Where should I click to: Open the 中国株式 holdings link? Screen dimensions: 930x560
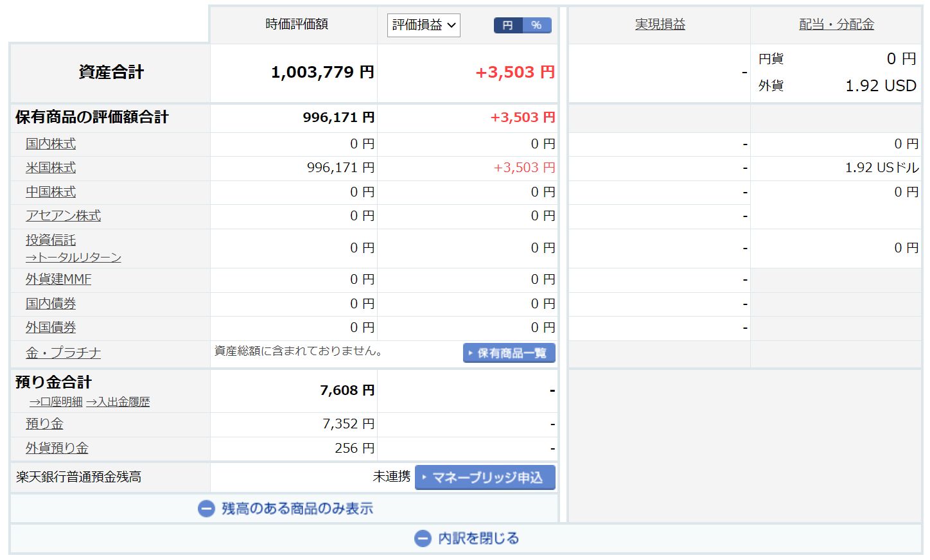(51, 192)
